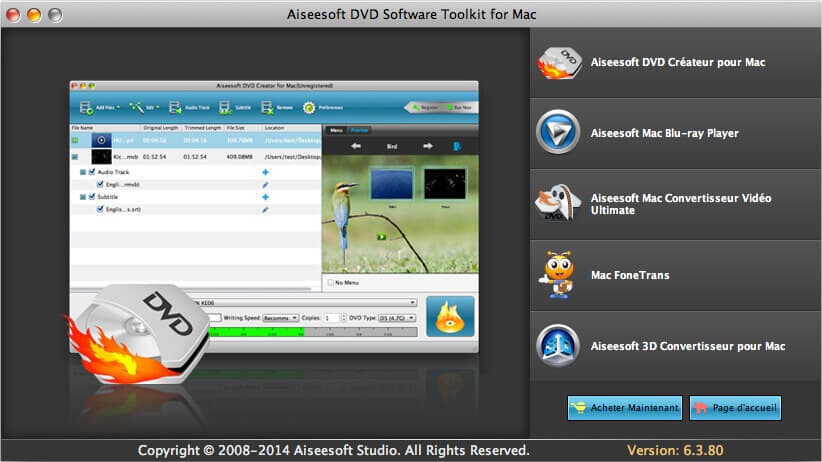Click the Copies stepper arrows
This screenshot has height=462, width=822.
click(344, 318)
